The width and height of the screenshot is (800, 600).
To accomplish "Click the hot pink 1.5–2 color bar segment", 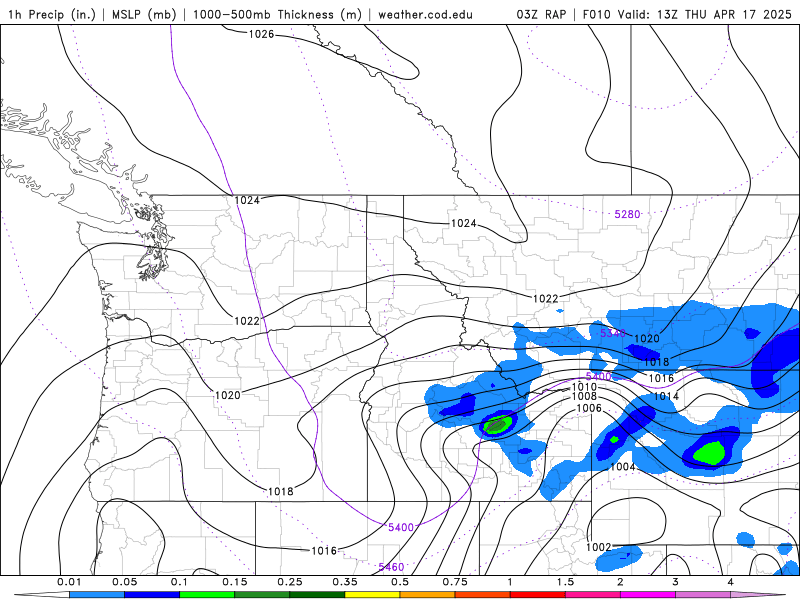I will click(x=593, y=595).
